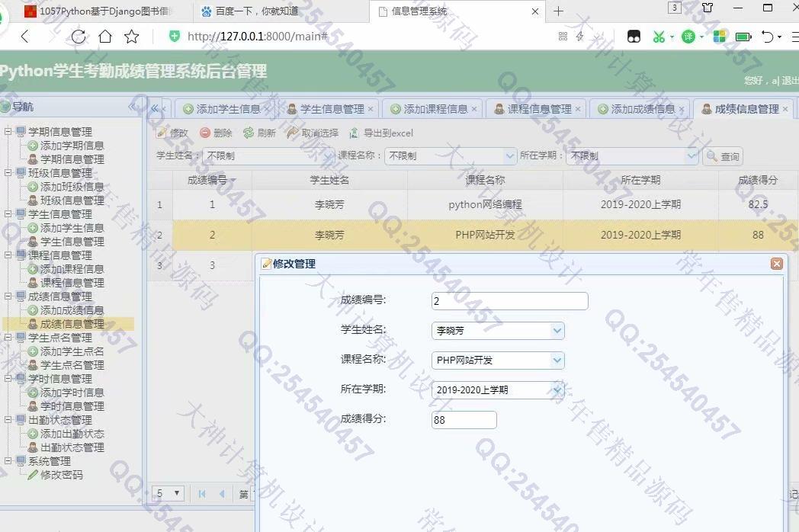Open the 所在学期 filter dropdown
799x532 pixels.
[x=692, y=156]
